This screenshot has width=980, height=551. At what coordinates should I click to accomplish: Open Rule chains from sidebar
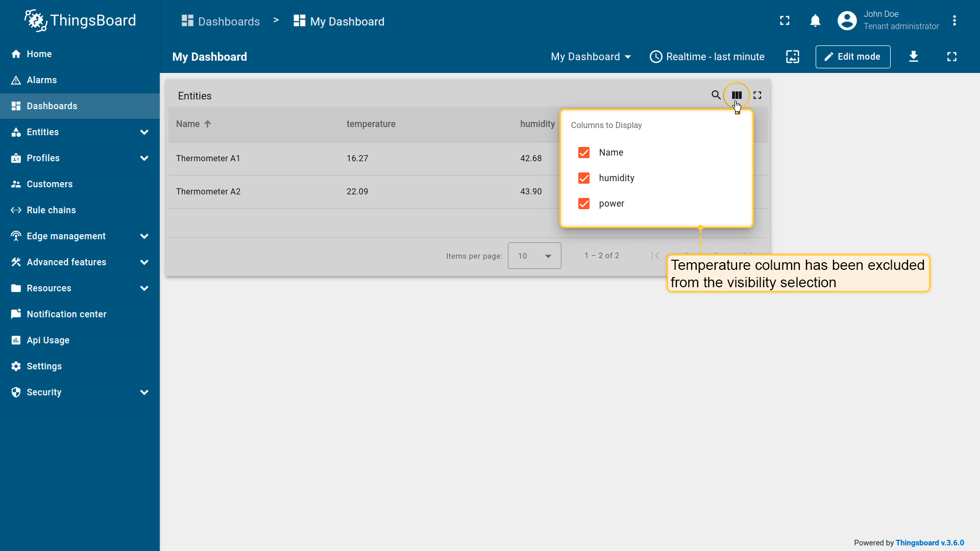click(x=51, y=210)
